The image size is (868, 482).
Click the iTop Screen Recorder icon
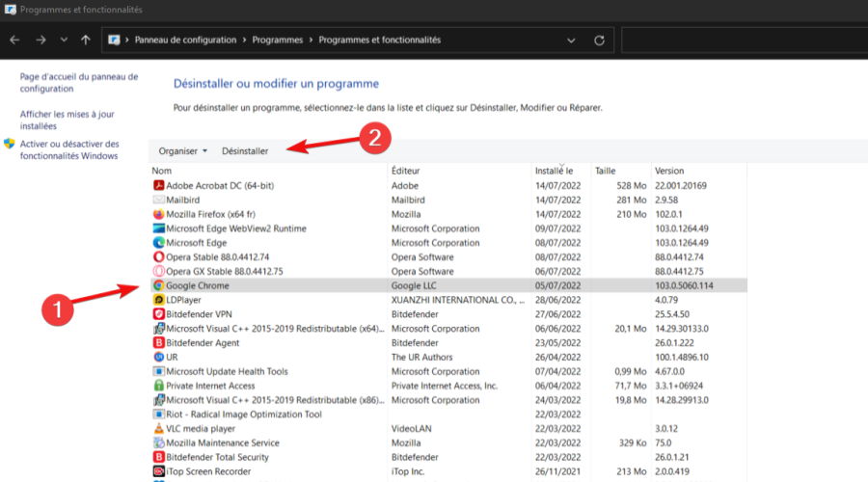pyautogui.click(x=159, y=471)
